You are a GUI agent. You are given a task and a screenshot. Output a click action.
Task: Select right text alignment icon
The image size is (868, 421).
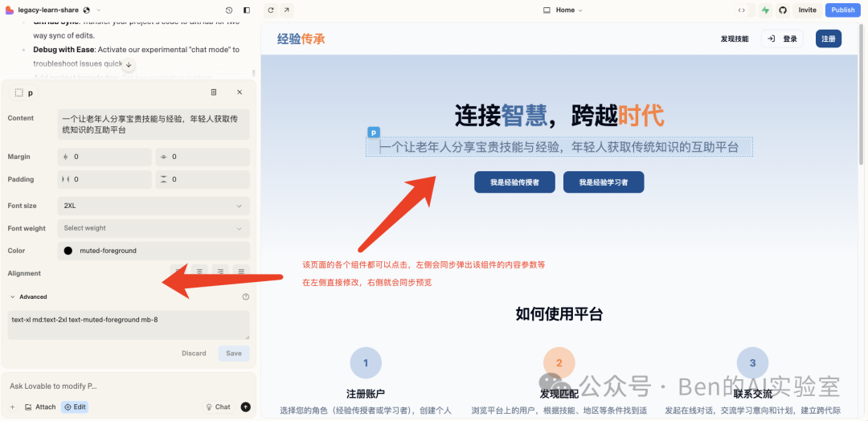(x=220, y=271)
